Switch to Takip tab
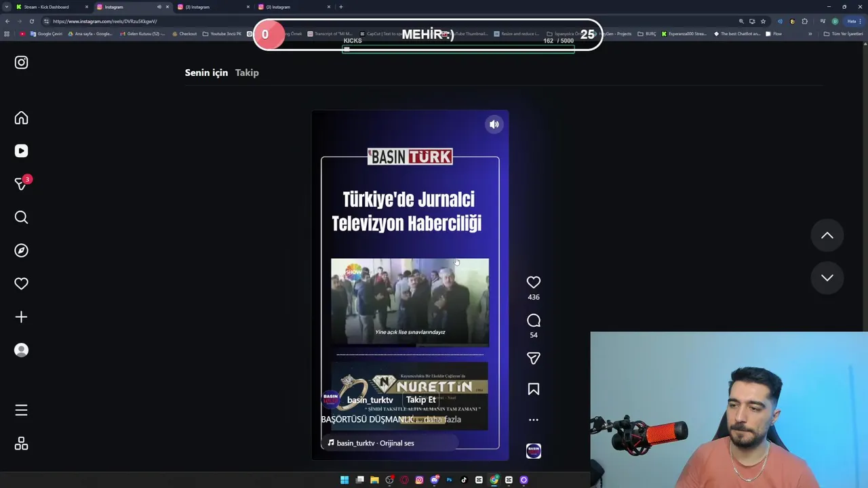Screen dimensions: 868x488 [x=247, y=73]
